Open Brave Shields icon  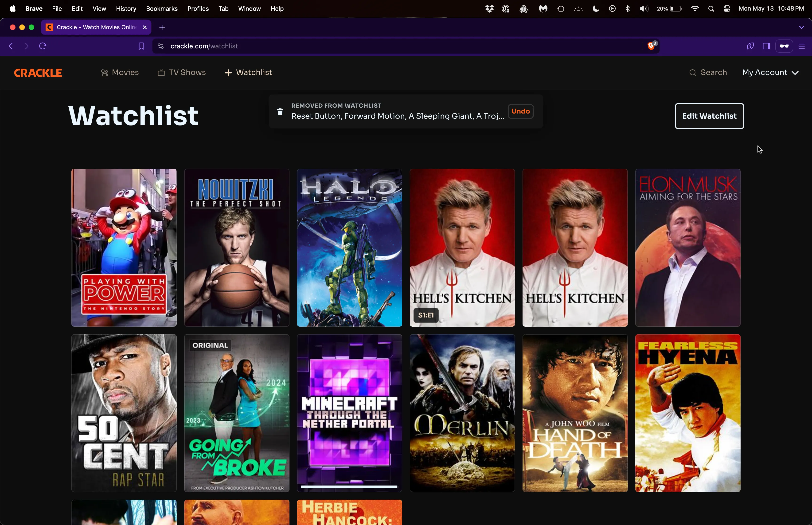click(651, 46)
